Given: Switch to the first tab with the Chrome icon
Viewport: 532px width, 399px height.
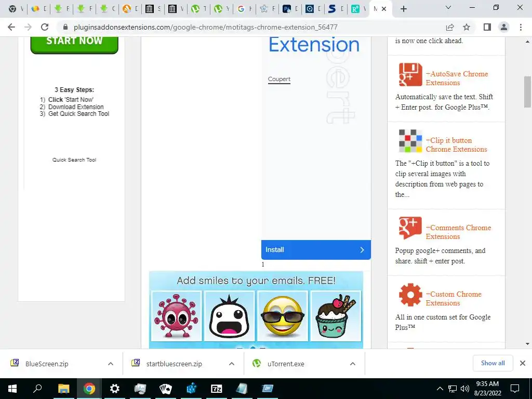Looking at the screenshot, I should 16,9.
